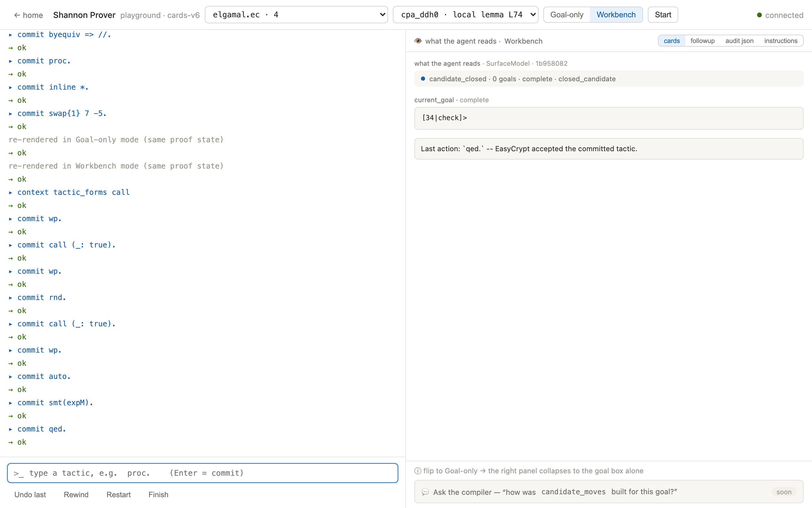The height and width of the screenshot is (508, 812).
Task: Click the log line commit inline *.
Action: [53, 87]
